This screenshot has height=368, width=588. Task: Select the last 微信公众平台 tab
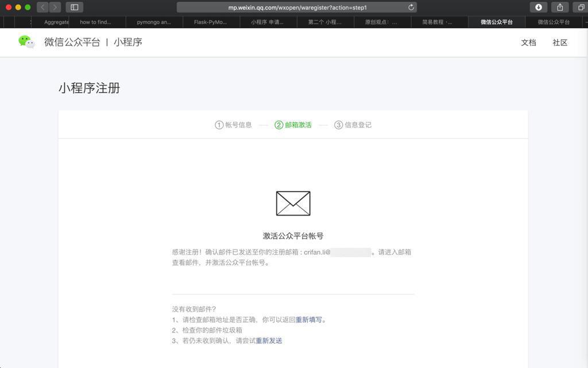pyautogui.click(x=554, y=22)
